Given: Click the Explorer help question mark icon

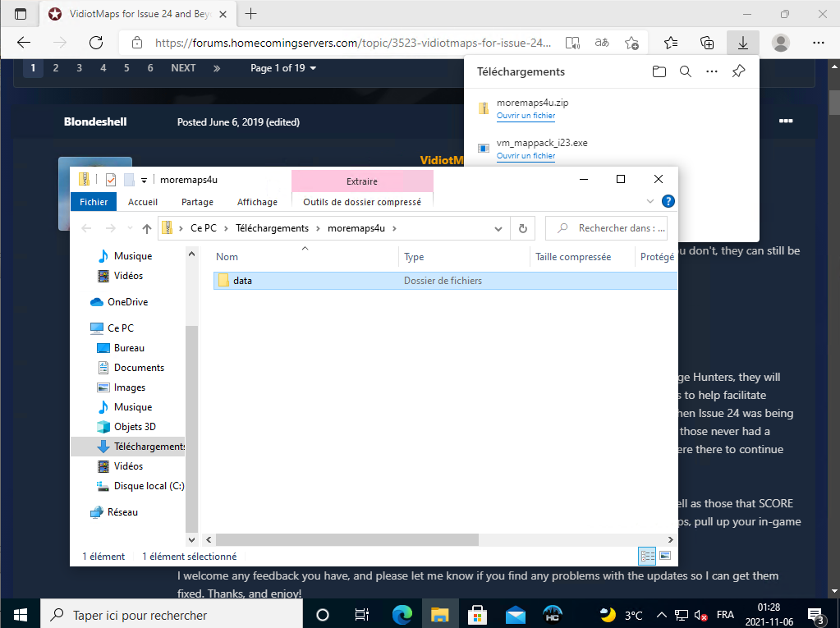Looking at the screenshot, I should tap(668, 201).
